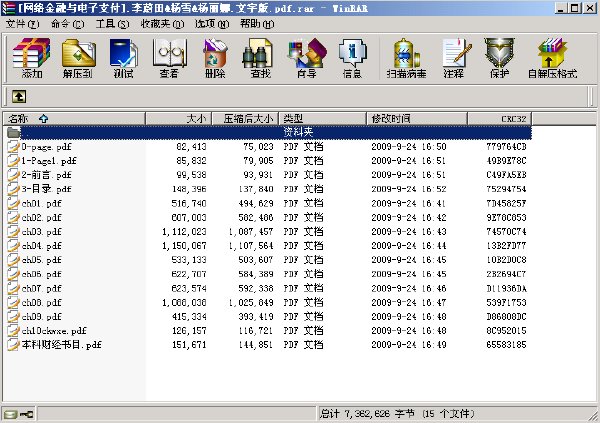Select file ch03.pdf

(x=41, y=232)
